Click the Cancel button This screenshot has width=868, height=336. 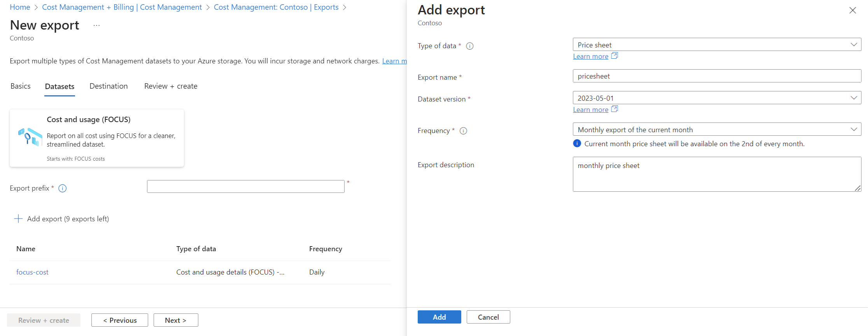pos(488,317)
